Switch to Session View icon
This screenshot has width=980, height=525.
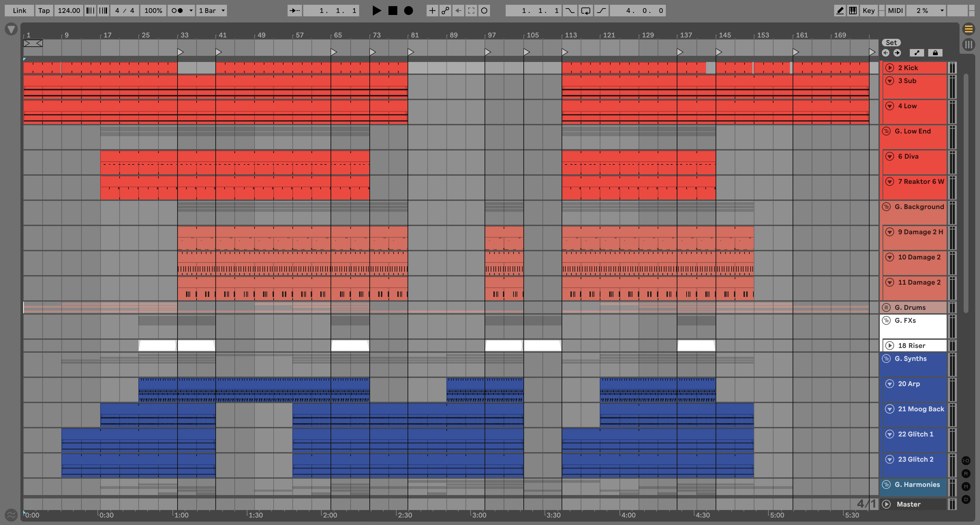coord(968,45)
